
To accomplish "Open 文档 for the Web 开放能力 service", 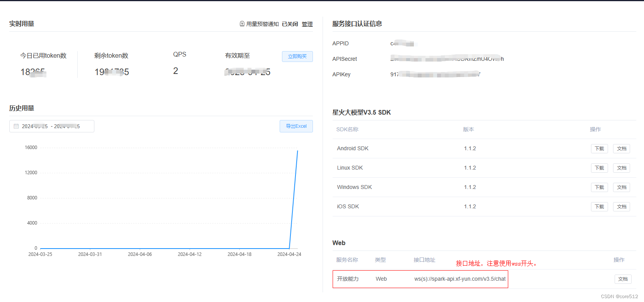I will point(623,279).
